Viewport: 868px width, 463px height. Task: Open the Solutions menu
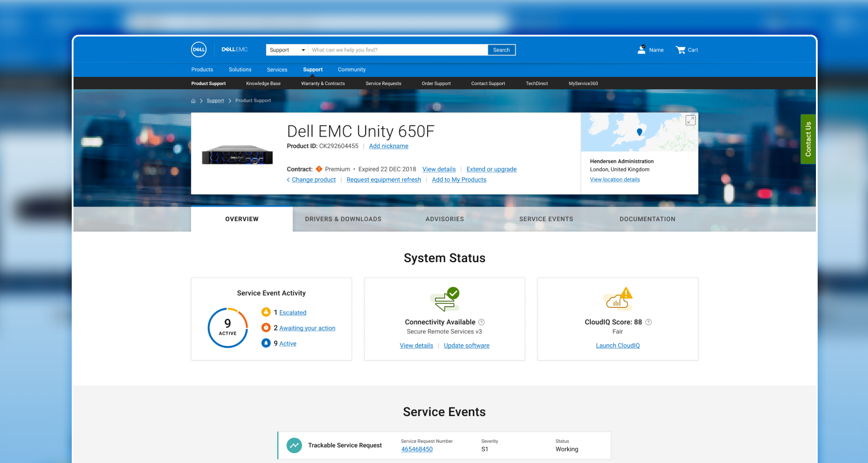240,69
